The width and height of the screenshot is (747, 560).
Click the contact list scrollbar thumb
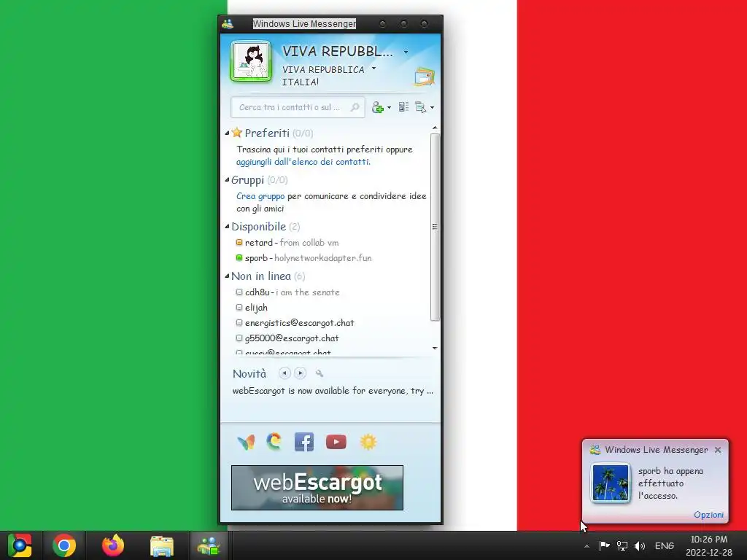[x=435, y=227]
